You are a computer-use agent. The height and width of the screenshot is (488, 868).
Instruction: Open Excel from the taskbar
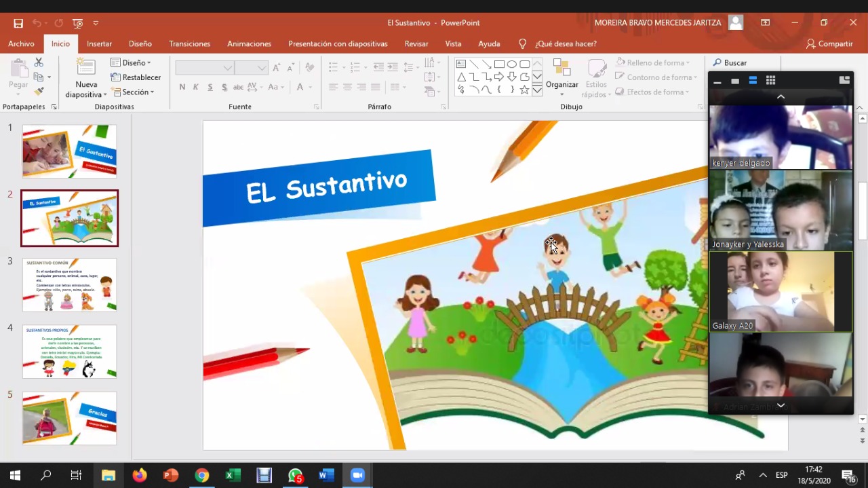click(233, 475)
